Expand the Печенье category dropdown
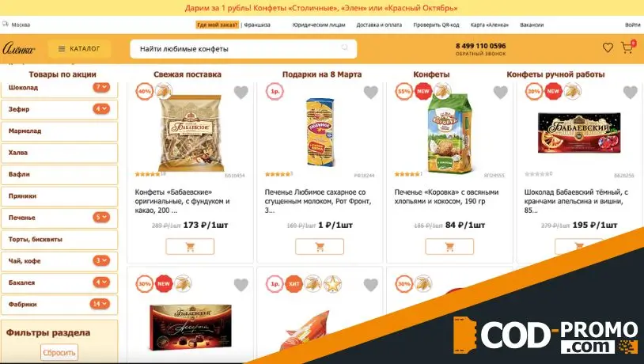The height and width of the screenshot is (364, 644). [x=101, y=218]
